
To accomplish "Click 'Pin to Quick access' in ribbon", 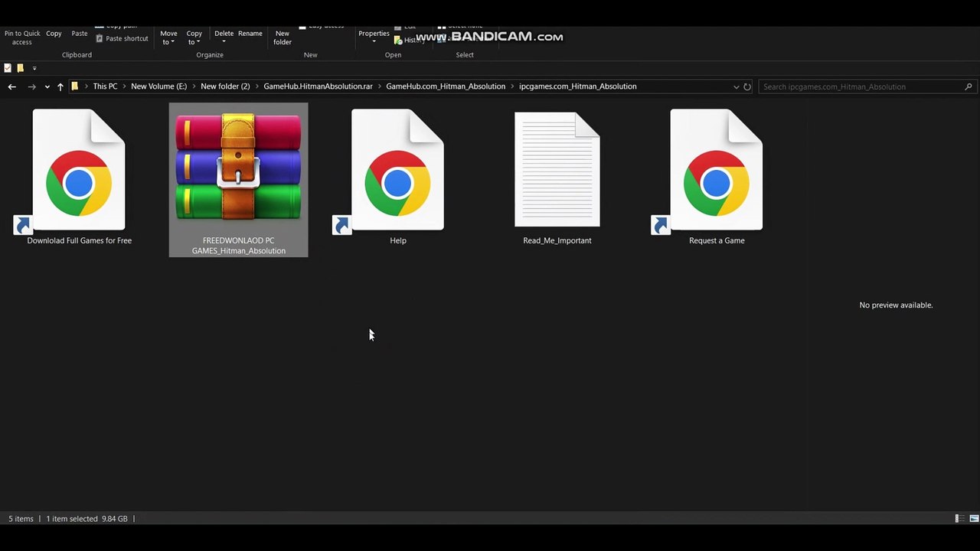I will tap(22, 37).
